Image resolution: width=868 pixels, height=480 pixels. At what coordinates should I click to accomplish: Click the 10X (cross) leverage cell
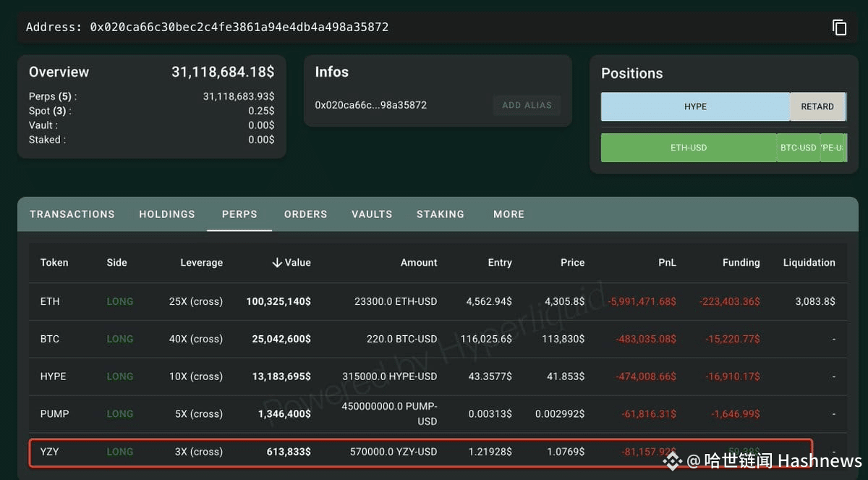tap(196, 376)
